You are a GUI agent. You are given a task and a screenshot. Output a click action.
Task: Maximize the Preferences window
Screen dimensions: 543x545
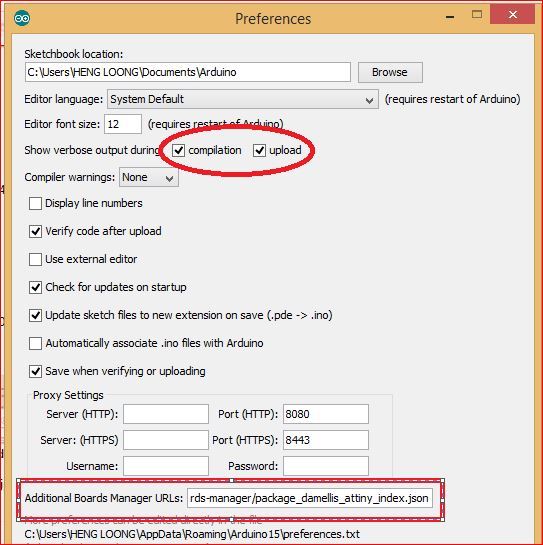tap(477, 15)
